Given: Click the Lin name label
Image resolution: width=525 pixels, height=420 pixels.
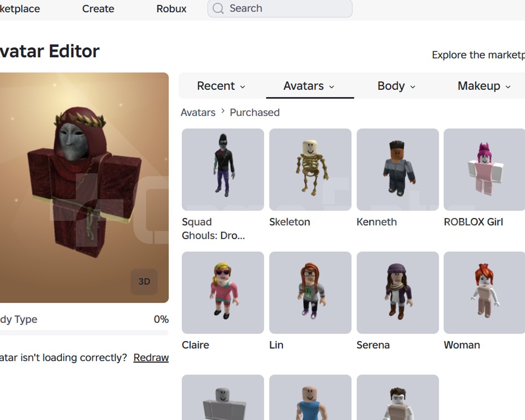Looking at the screenshot, I should tap(276, 345).
